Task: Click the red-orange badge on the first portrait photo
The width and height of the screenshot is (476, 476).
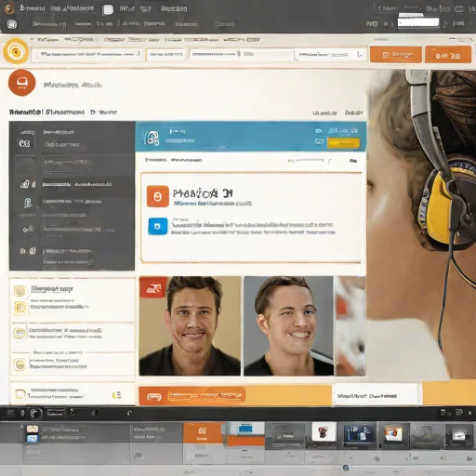Action: click(x=153, y=287)
